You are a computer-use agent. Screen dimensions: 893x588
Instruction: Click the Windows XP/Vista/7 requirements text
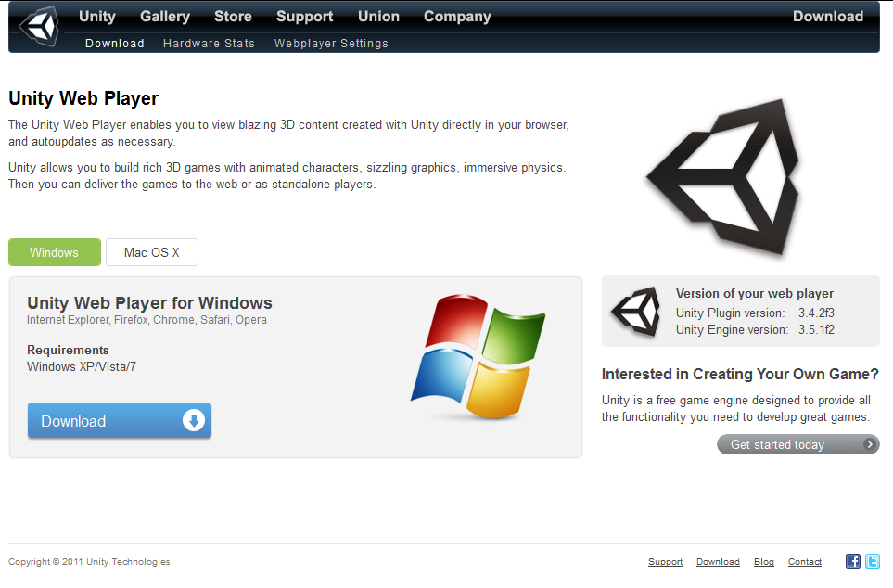pyautogui.click(x=82, y=366)
